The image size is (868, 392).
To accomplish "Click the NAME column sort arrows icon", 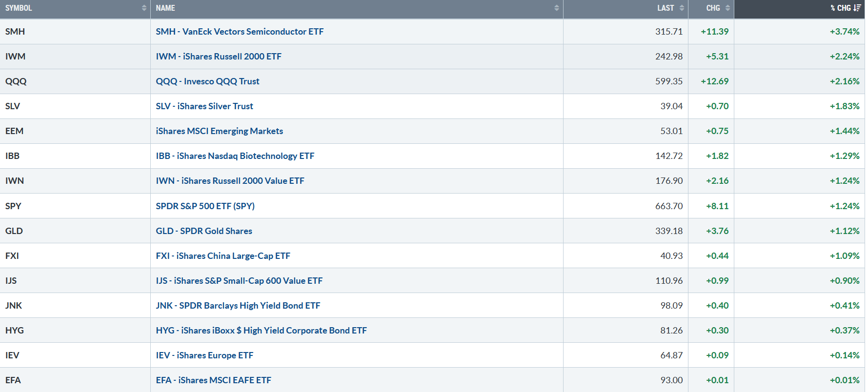I will pyautogui.click(x=557, y=8).
